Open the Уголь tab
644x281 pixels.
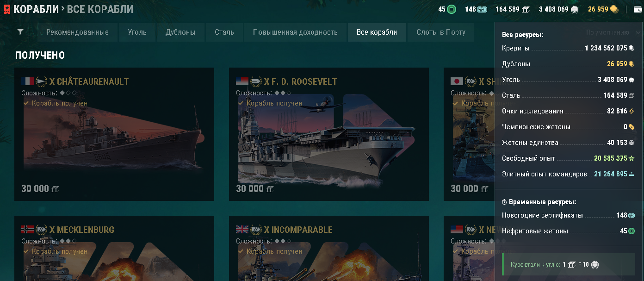click(137, 32)
